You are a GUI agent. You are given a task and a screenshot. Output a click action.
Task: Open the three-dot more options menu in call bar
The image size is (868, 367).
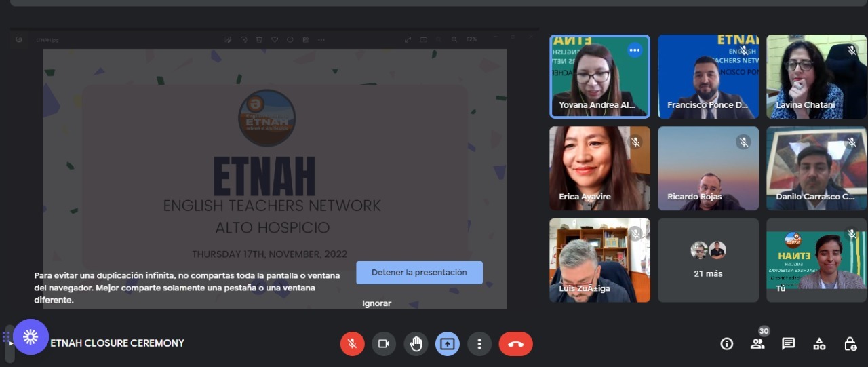click(x=479, y=344)
